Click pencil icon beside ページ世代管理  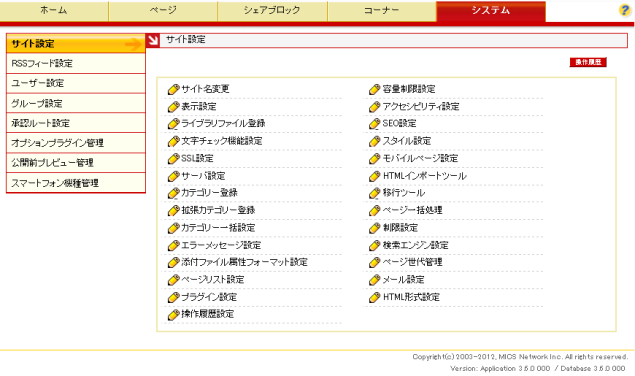(x=375, y=263)
